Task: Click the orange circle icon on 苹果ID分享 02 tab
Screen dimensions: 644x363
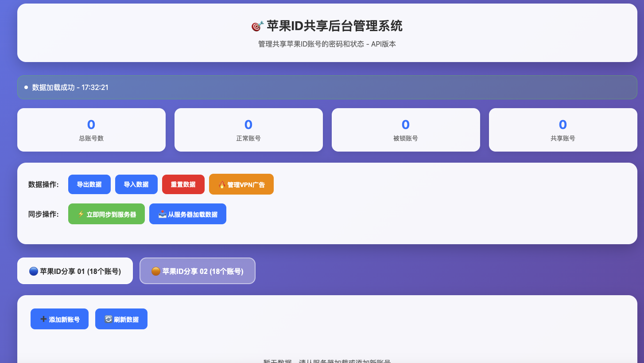Action: click(156, 271)
